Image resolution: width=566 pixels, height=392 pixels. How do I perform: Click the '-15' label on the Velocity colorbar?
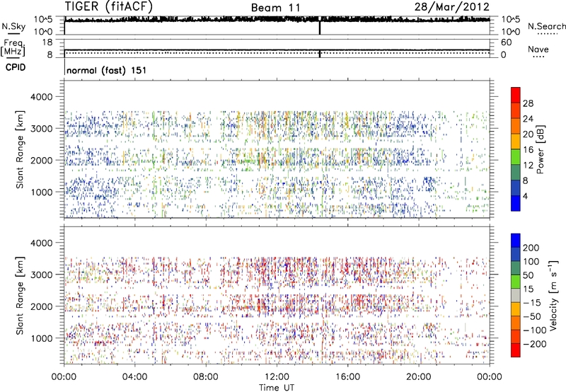(532, 302)
